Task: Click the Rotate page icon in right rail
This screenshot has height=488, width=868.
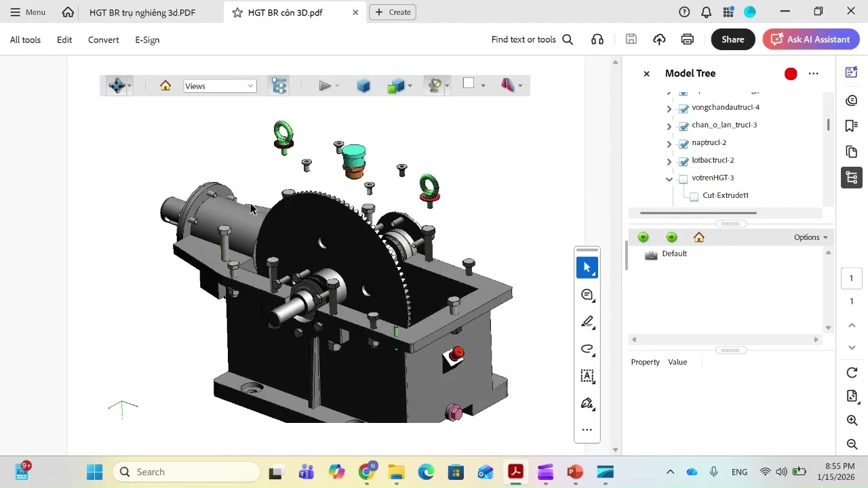Action: (852, 373)
